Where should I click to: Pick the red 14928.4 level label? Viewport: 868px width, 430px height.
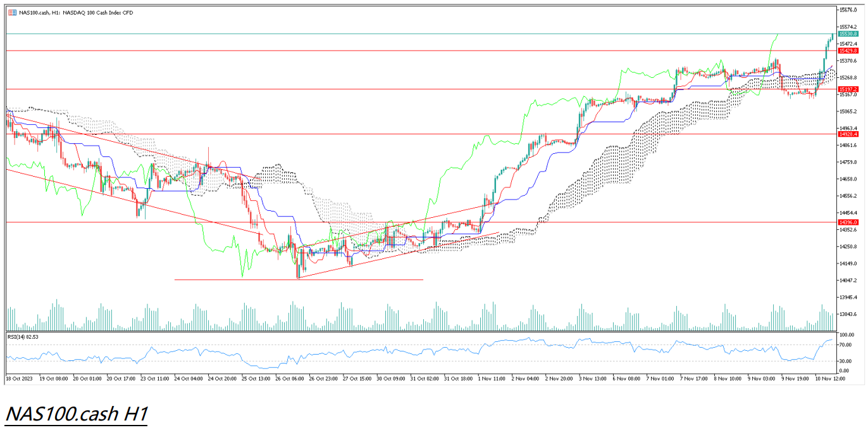[847, 134]
